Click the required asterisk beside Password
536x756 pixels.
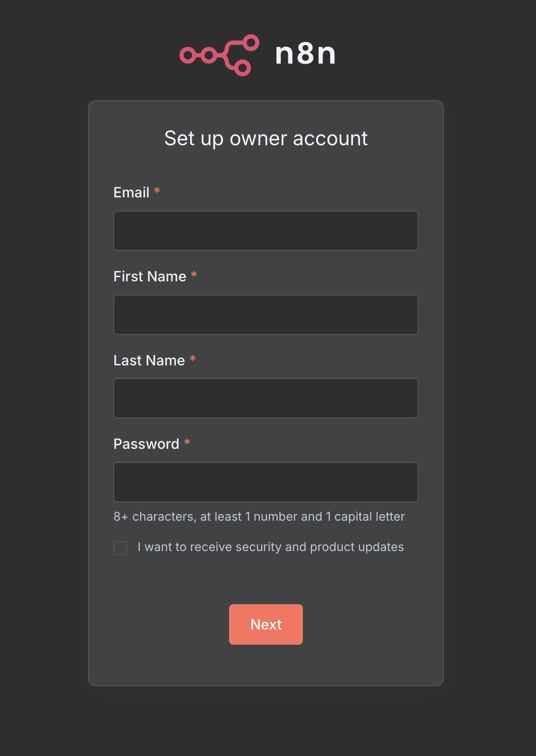click(187, 442)
